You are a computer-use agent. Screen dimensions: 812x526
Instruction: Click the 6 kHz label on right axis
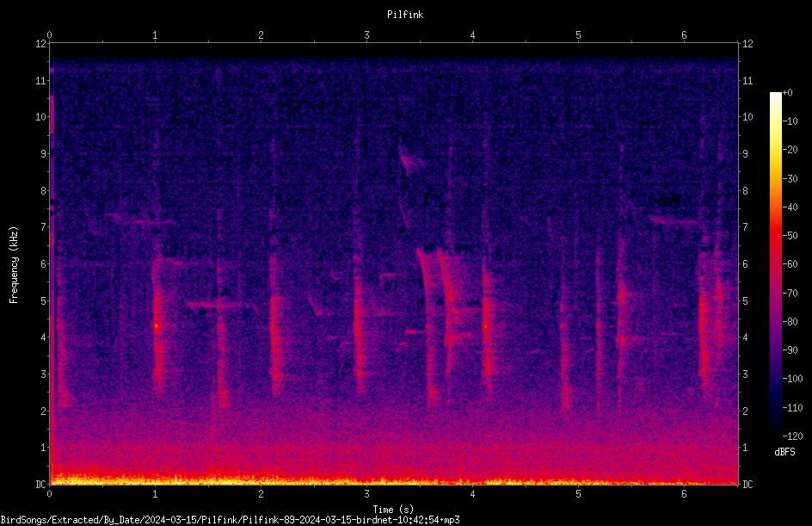click(x=745, y=263)
